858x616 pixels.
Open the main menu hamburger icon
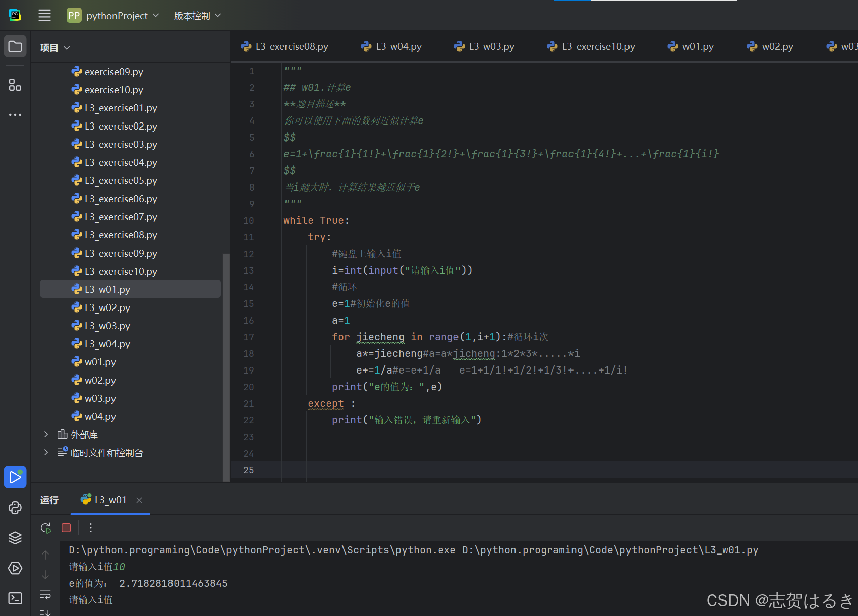click(44, 15)
